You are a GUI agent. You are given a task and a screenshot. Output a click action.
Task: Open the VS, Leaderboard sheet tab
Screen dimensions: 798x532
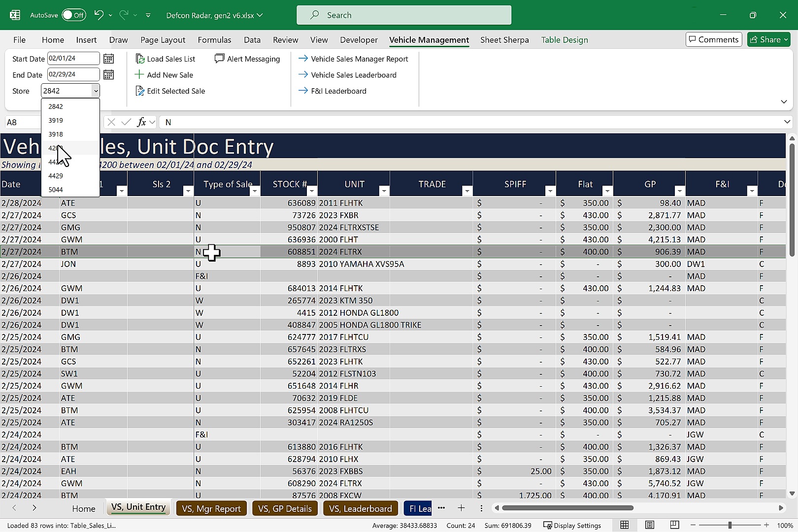(360, 508)
